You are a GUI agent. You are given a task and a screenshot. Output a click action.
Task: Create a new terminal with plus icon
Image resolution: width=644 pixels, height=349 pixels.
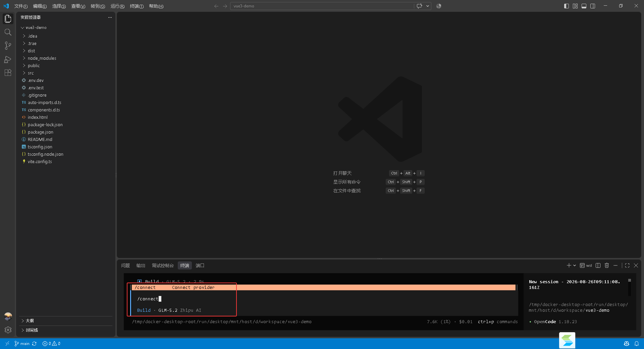569,265
